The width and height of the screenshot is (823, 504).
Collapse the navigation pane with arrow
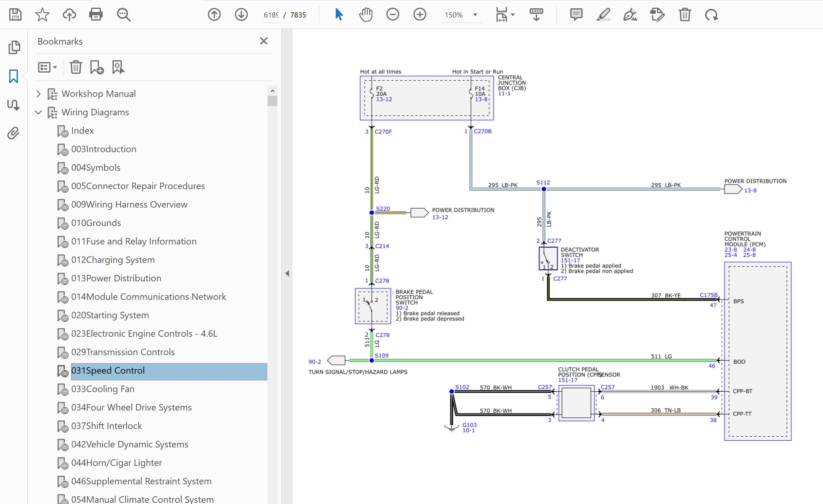point(287,274)
